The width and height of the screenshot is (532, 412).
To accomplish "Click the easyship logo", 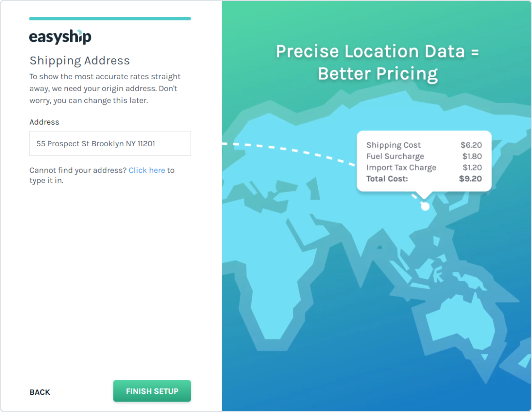I will tap(60, 36).
